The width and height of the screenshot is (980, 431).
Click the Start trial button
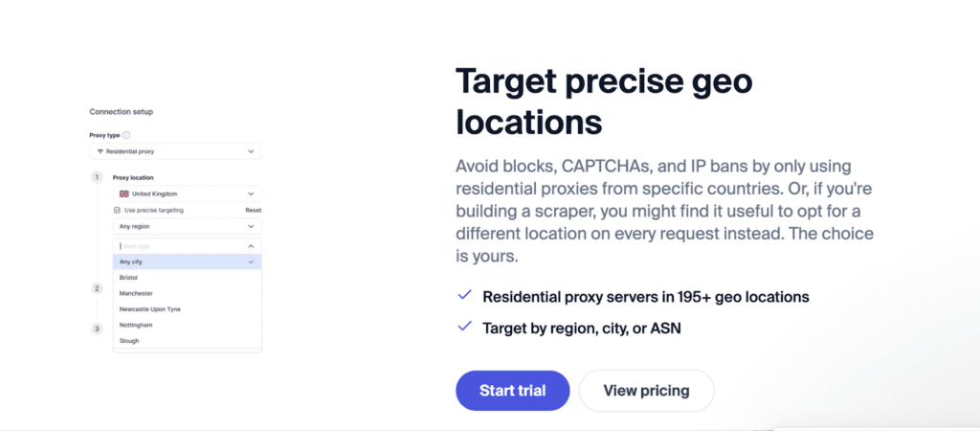(513, 391)
